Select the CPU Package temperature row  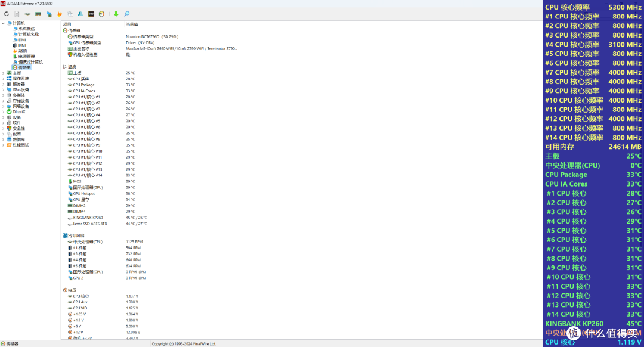tap(101, 85)
